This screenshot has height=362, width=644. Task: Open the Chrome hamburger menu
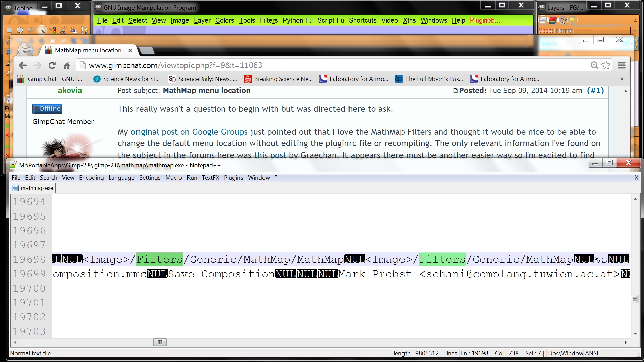(622, 65)
